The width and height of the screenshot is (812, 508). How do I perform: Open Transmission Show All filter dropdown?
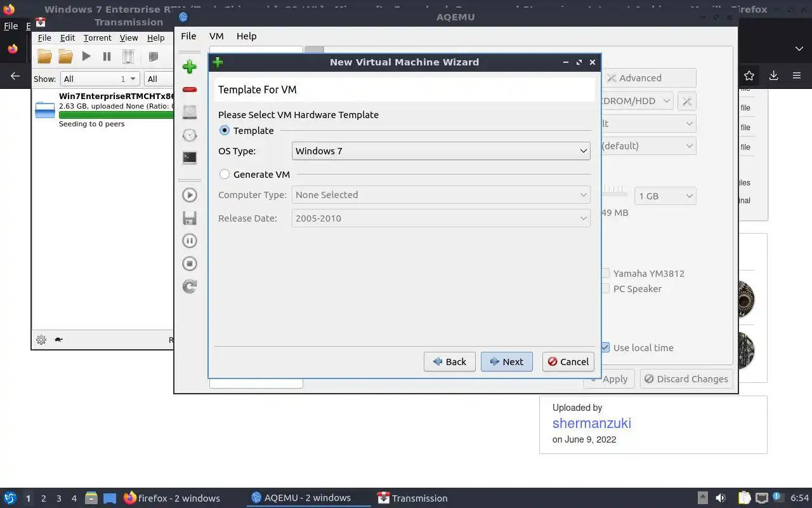[x=100, y=79]
